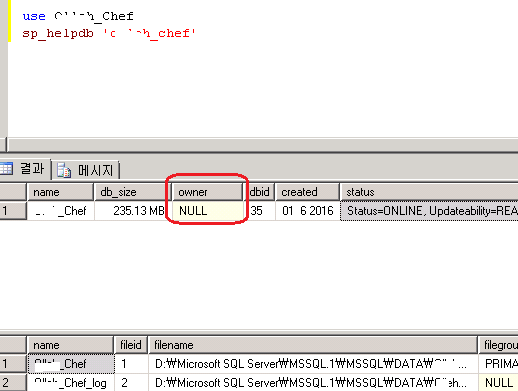Select the fileid value 2 cell
Viewport: 518px width, 391px height.
coord(131,383)
